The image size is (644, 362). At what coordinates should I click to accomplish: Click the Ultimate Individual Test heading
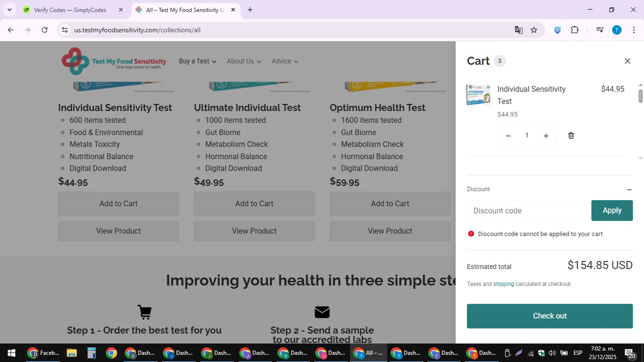point(247,108)
